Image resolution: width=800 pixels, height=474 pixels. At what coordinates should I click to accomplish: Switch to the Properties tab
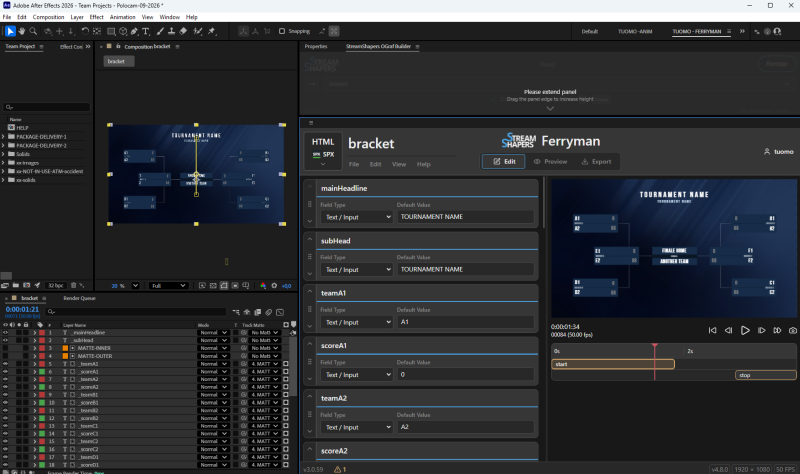pos(316,46)
